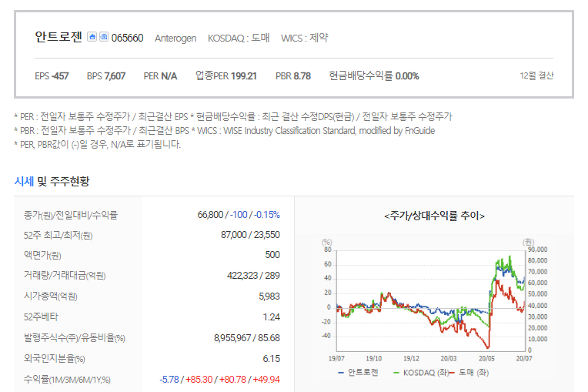Click the home icon next to 안트로젠
Screen dimensions: 588x392
pos(92,36)
